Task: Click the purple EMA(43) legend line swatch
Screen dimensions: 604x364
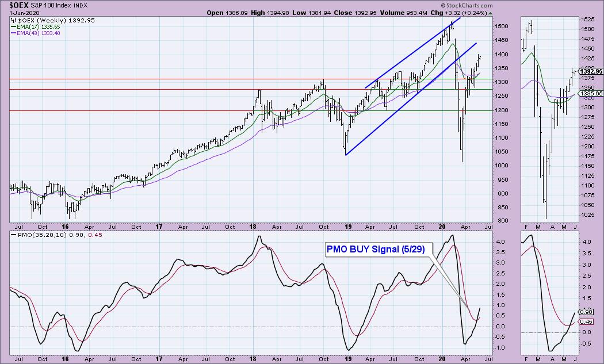Action: pyautogui.click(x=14, y=33)
